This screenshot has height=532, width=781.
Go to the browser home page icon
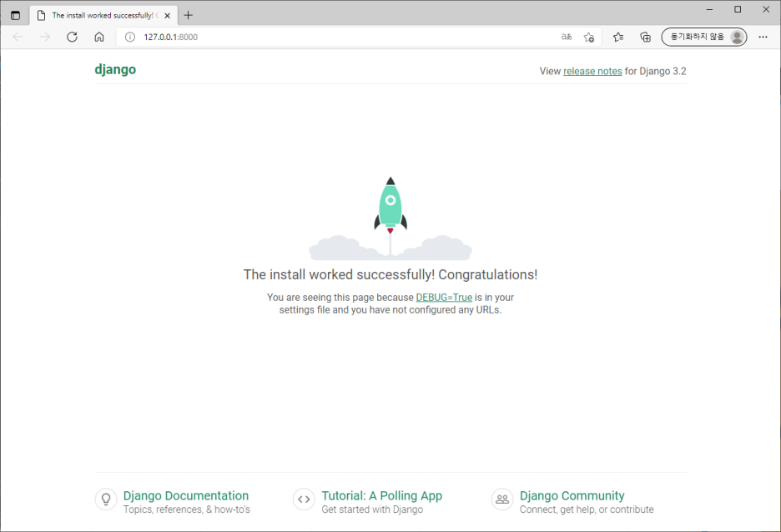tap(99, 37)
